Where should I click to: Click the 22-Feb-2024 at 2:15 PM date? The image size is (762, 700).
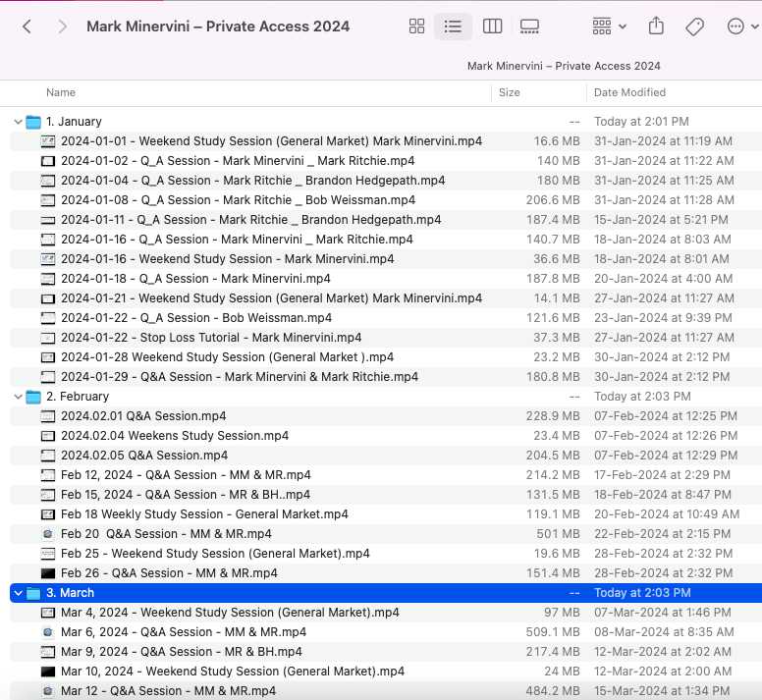pos(663,534)
